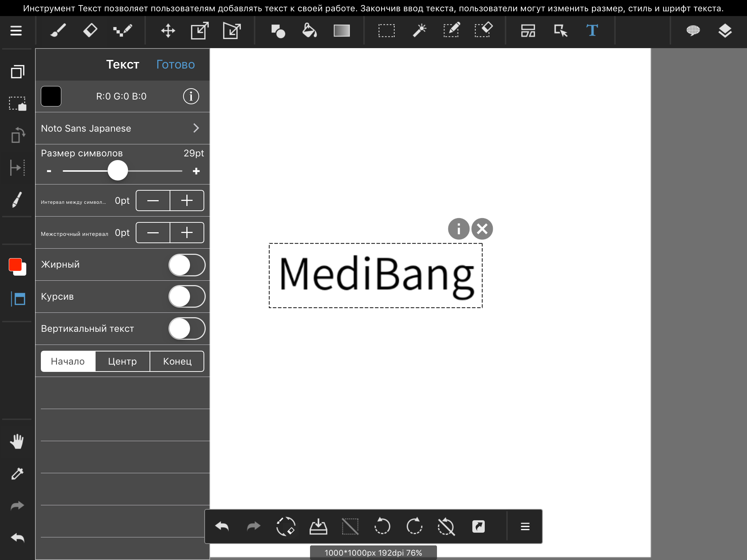The width and height of the screenshot is (747, 560).
Task: Select Начало alignment tab
Action: pyautogui.click(x=68, y=361)
